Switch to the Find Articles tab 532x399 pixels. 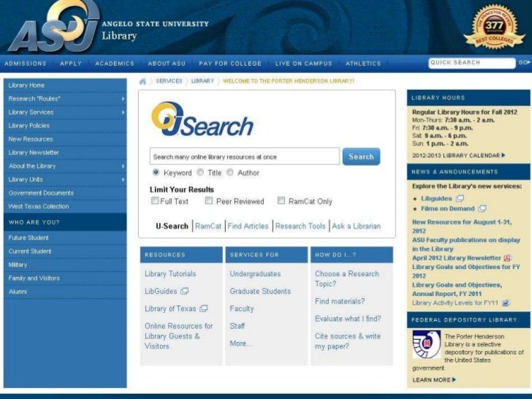point(248,226)
